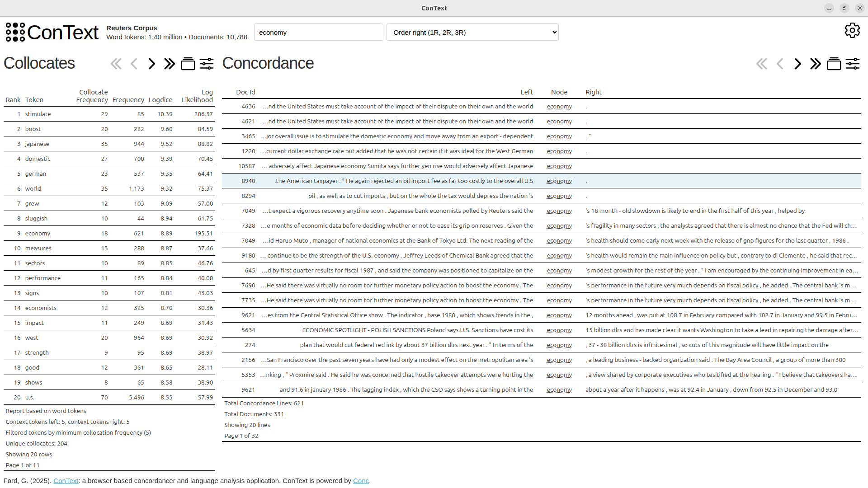
Task: Open the application settings gear
Action: (x=852, y=30)
